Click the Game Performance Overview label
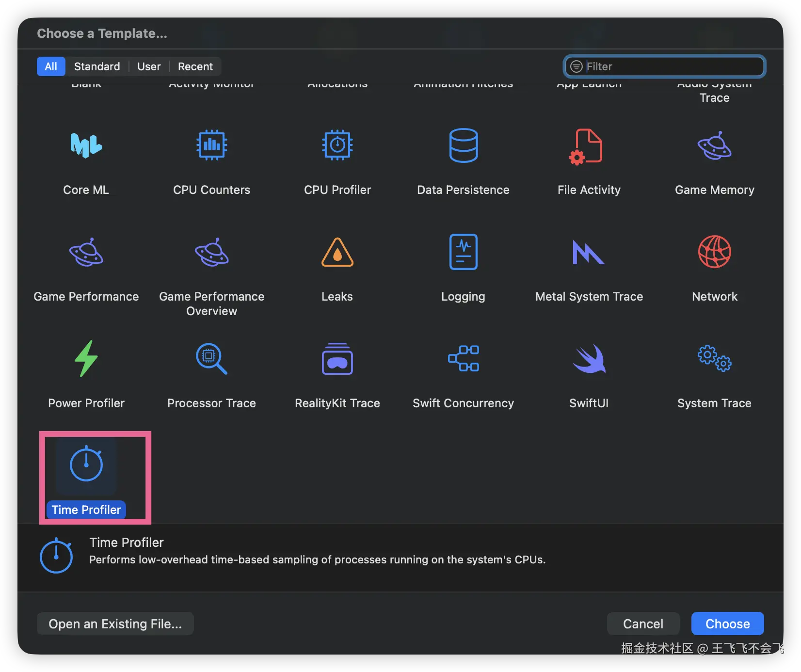This screenshot has width=801, height=672. point(212,304)
